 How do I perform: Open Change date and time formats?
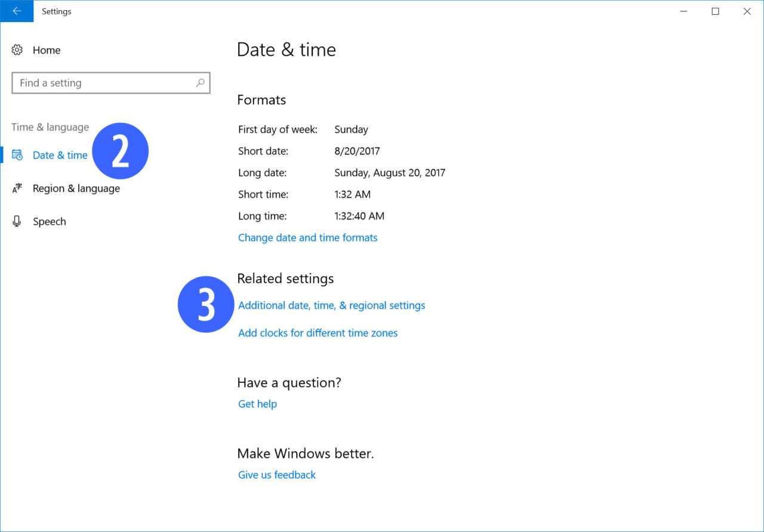[x=307, y=237]
